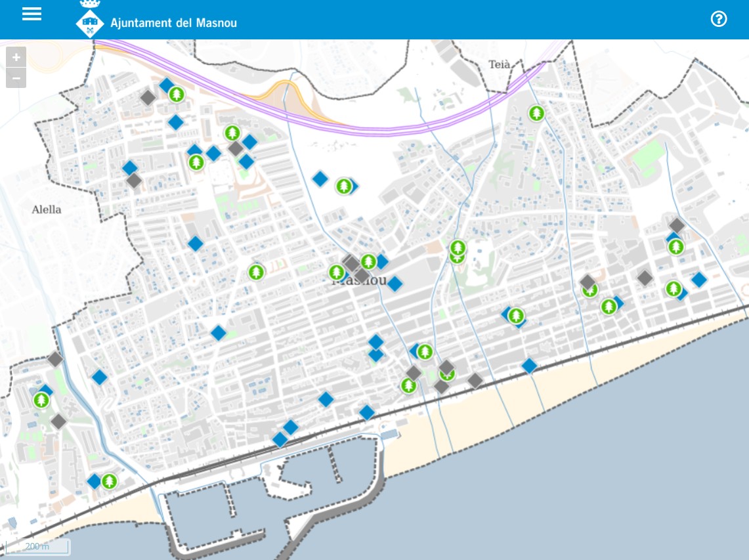Select gray diamond nearest the beach east of marina

(475, 381)
